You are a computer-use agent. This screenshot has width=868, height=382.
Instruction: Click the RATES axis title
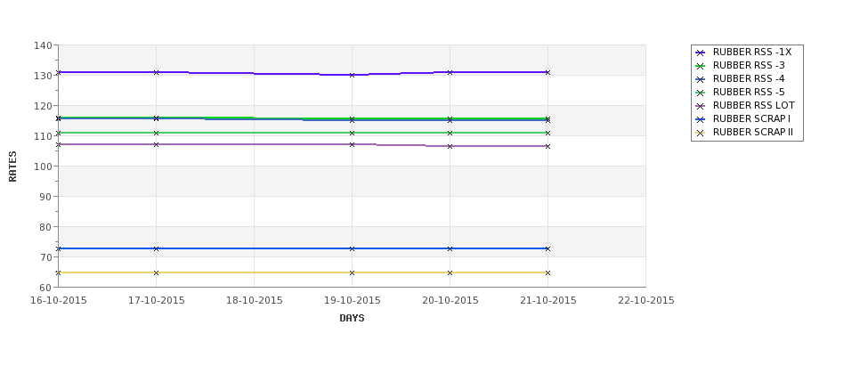point(12,167)
